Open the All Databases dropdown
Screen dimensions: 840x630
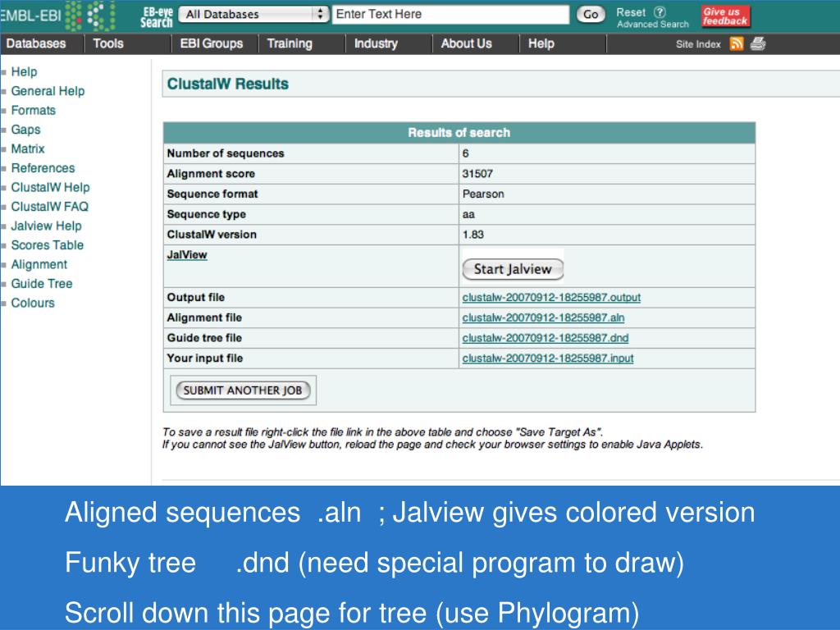tap(253, 15)
